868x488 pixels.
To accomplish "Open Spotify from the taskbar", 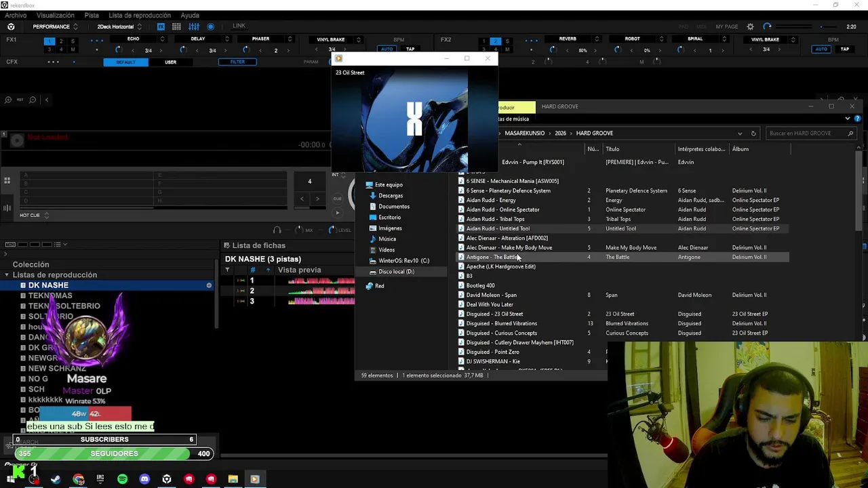I will tap(122, 479).
